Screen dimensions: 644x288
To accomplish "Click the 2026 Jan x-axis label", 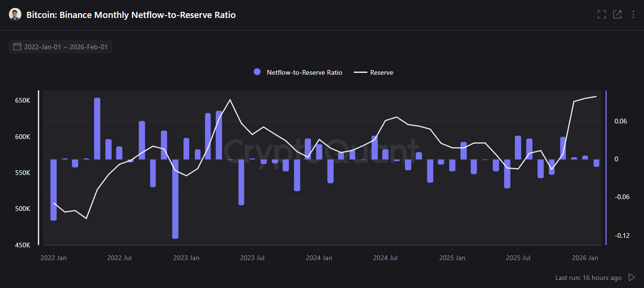I will point(585,258).
